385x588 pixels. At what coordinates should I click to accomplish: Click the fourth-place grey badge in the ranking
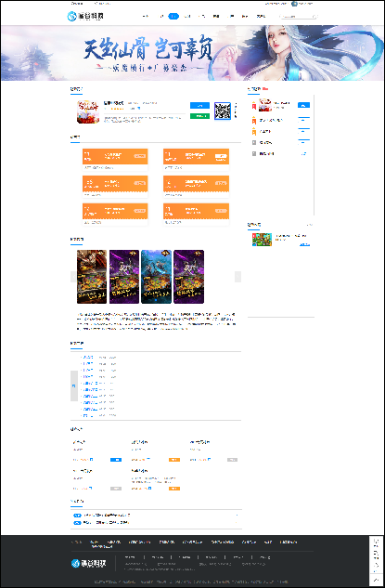[254, 142]
